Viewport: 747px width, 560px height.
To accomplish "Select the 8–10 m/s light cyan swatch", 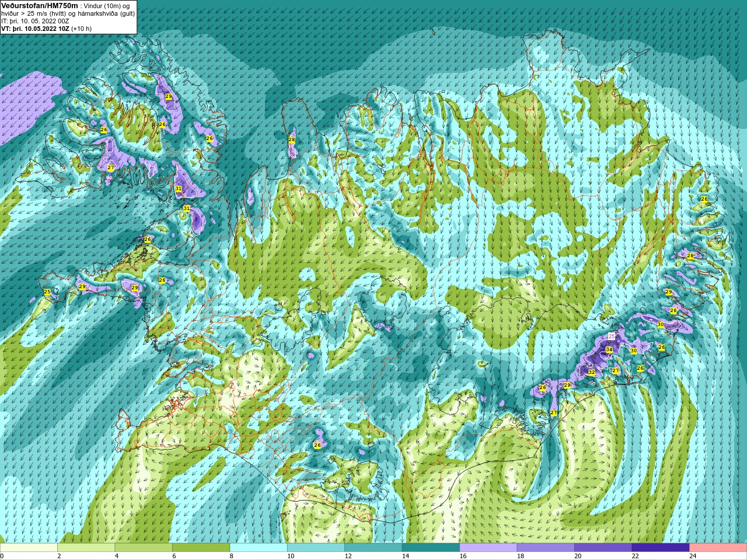I will 259,548.
